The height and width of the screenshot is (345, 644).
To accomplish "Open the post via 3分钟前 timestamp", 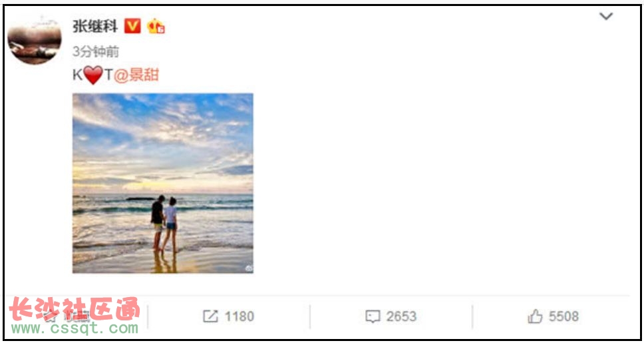I will coord(96,51).
